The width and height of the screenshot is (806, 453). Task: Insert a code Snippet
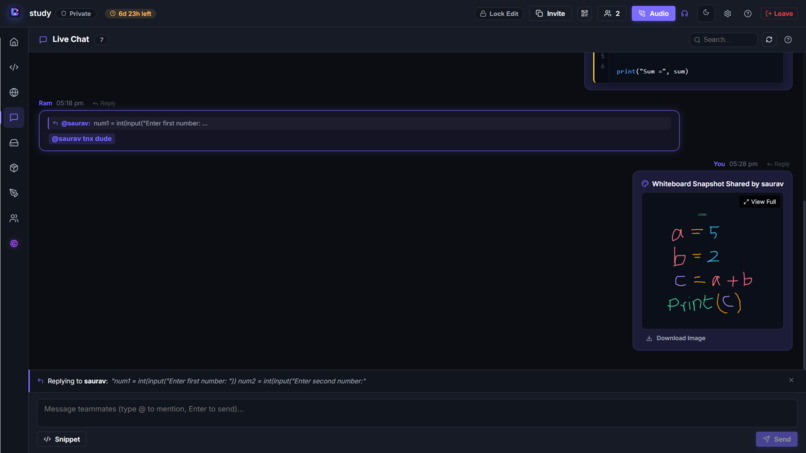point(62,439)
